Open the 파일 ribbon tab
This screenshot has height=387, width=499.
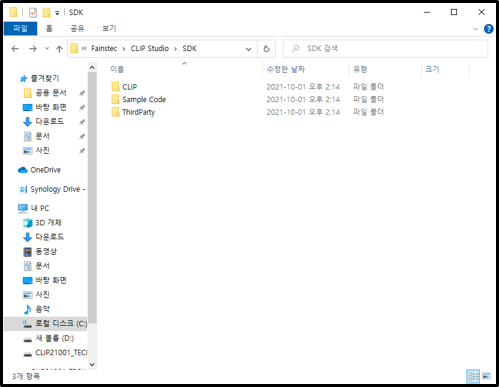click(x=20, y=29)
